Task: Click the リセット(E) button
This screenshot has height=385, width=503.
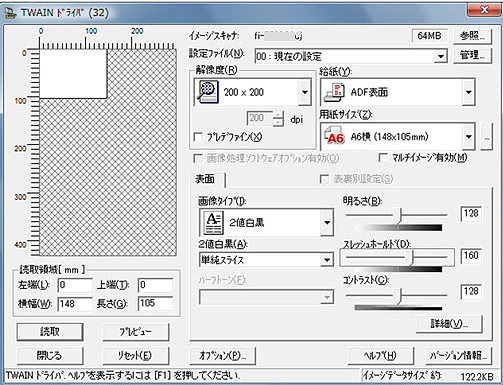Action: point(135,356)
